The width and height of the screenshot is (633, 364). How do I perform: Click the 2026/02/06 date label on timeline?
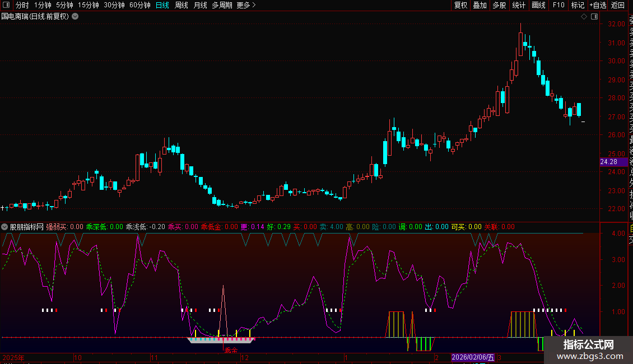click(473, 357)
